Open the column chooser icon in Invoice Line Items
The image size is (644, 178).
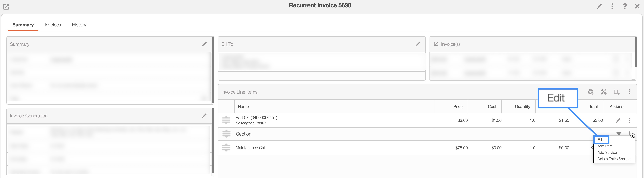pyautogui.click(x=617, y=92)
